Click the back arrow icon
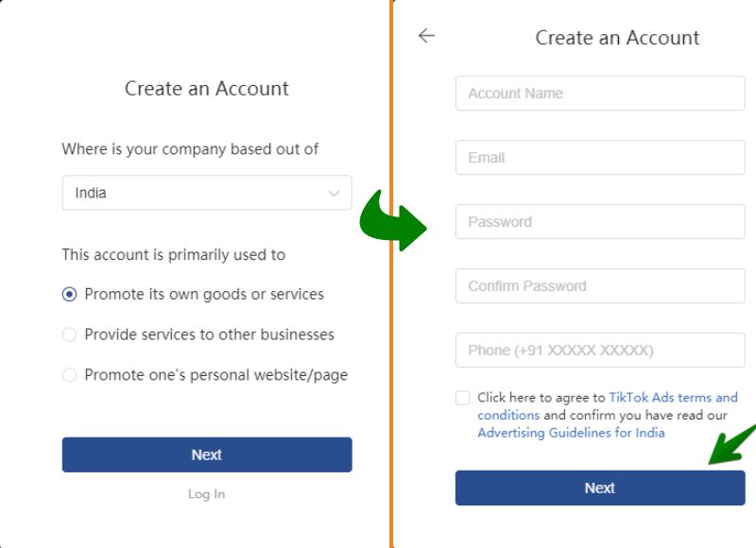 pos(427,36)
